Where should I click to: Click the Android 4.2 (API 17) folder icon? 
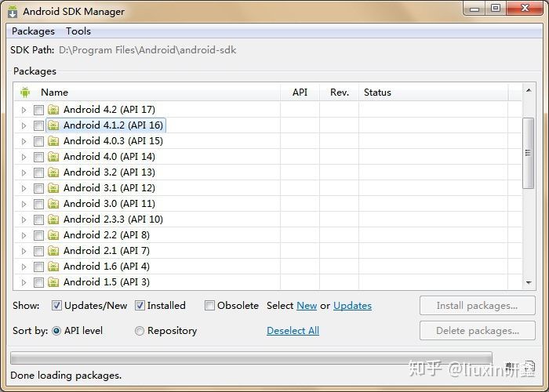[53, 110]
